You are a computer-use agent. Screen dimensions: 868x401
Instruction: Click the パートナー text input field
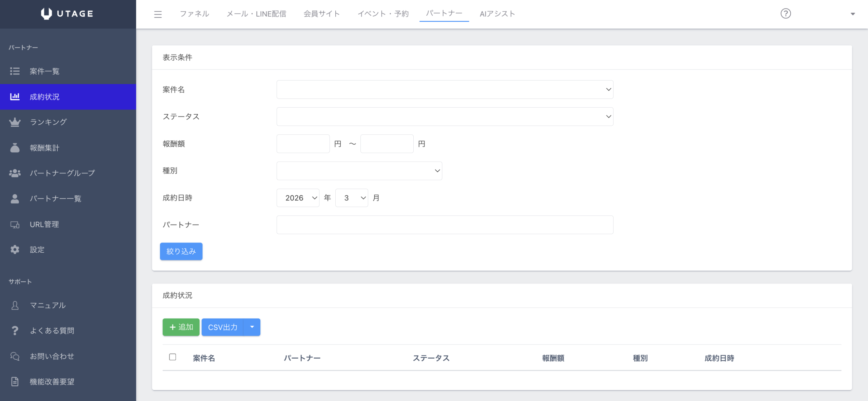coord(445,225)
